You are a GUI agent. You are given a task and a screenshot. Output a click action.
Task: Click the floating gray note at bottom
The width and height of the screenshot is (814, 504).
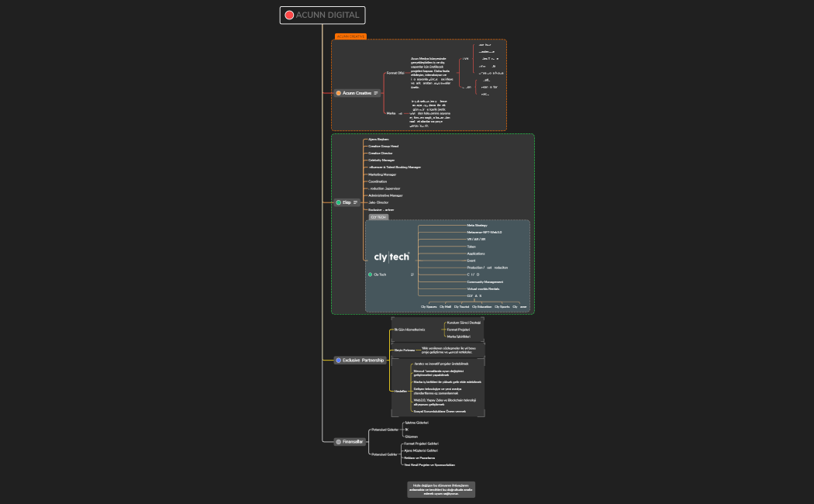(x=441, y=489)
